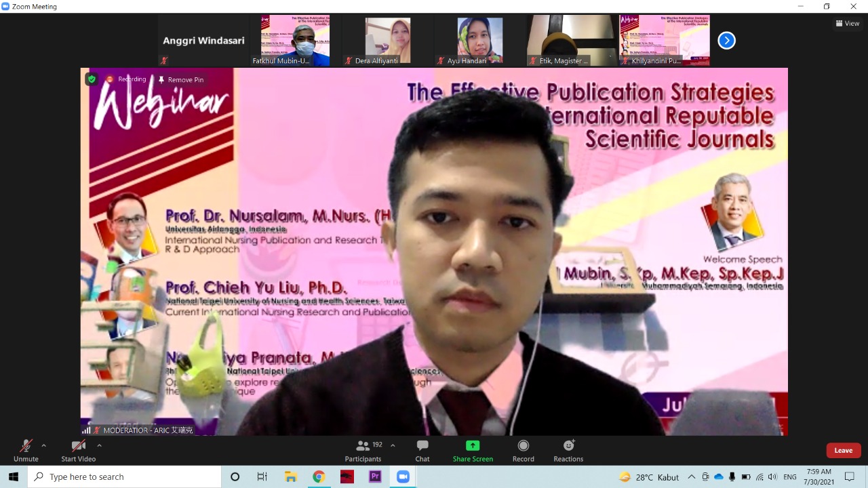The height and width of the screenshot is (488, 868).
Task: Click Remove Pin on the video
Action: pos(180,79)
